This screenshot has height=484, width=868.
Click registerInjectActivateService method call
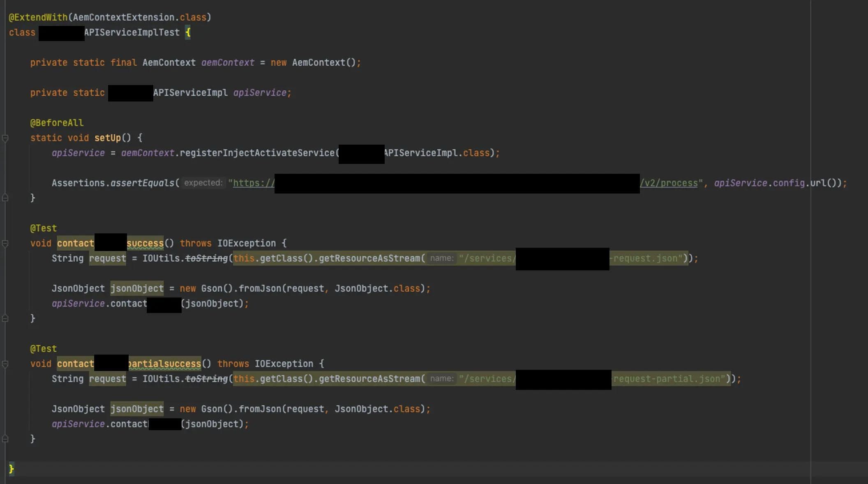pos(257,153)
